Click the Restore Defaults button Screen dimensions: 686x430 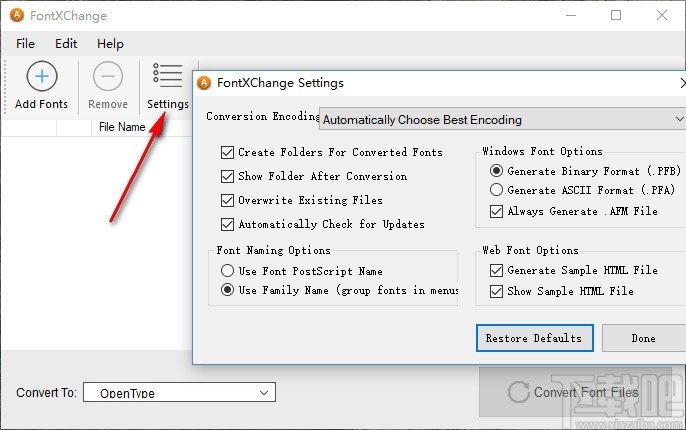click(x=534, y=338)
